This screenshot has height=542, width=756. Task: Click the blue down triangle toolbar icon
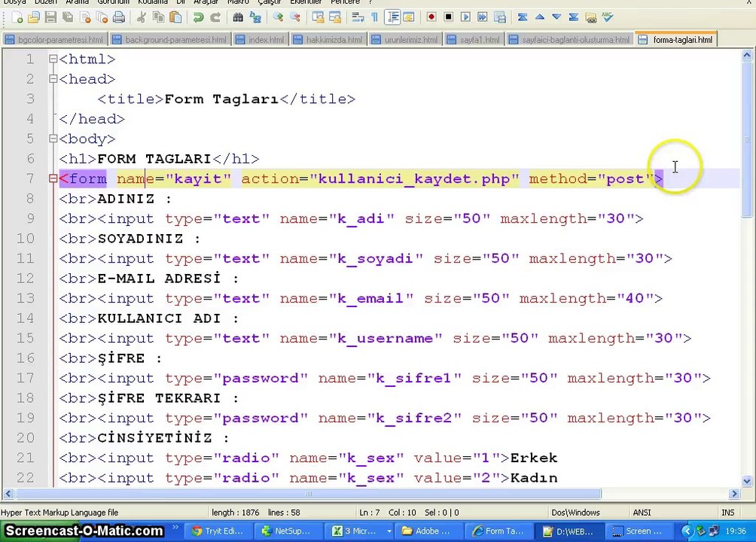556,17
